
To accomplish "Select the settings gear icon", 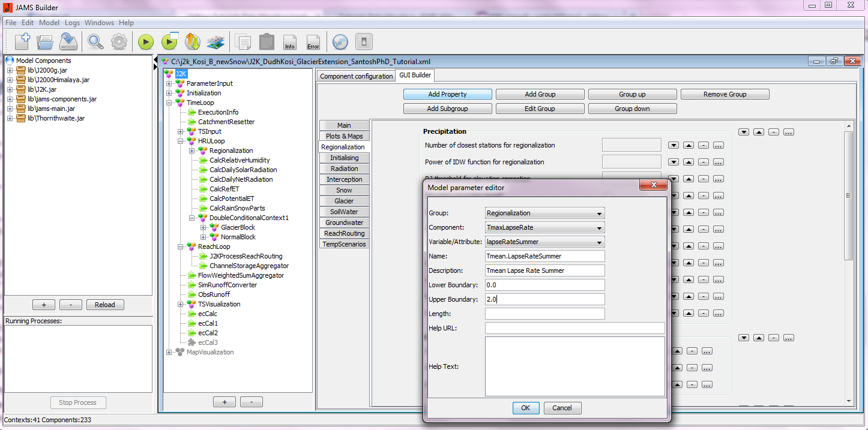I will [119, 41].
